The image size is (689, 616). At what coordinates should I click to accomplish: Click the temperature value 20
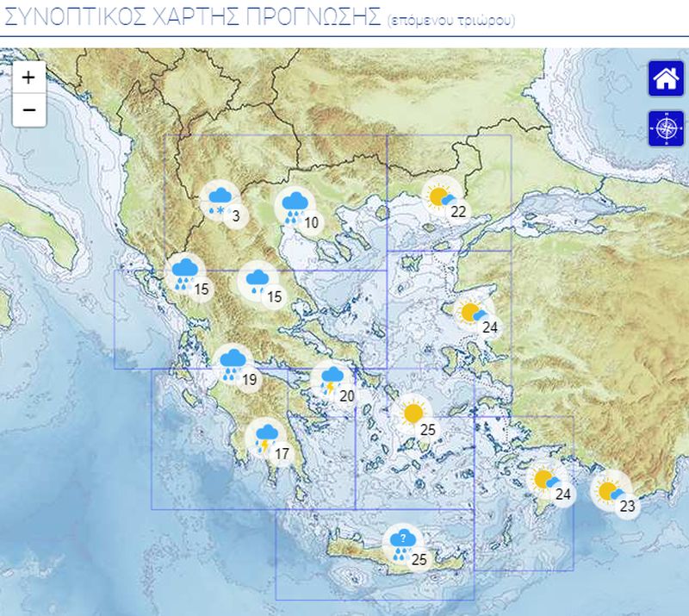point(347,395)
